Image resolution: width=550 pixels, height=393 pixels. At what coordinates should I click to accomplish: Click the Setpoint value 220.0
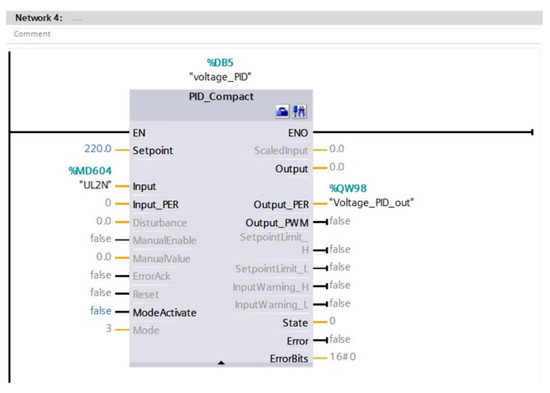point(98,149)
